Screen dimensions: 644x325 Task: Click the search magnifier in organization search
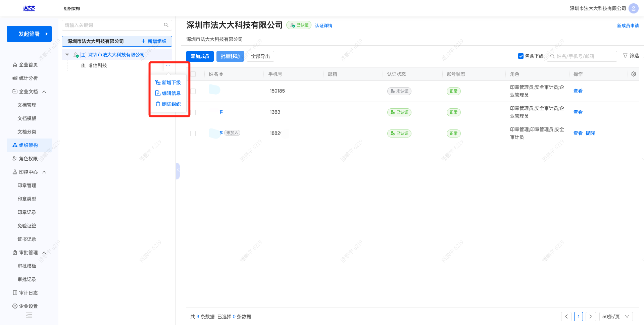(x=166, y=25)
